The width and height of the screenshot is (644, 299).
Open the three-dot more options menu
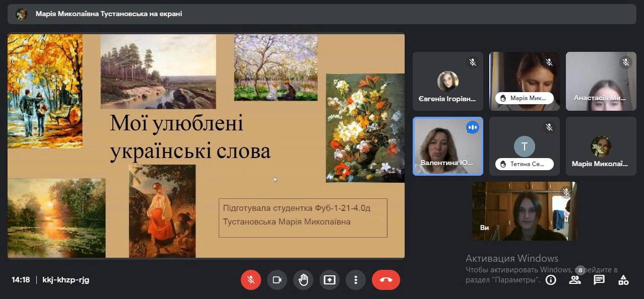[356, 280]
